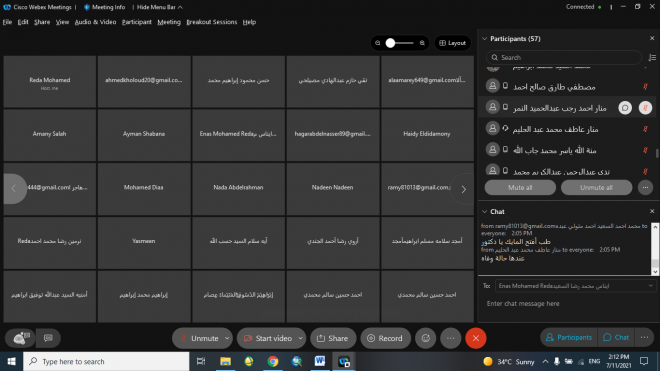Open the Edit menu

(23, 22)
